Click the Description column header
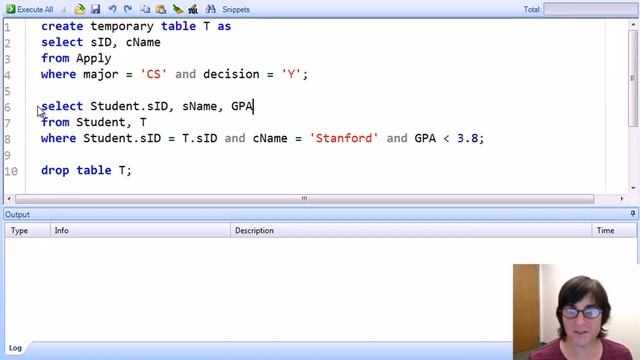 click(x=411, y=231)
